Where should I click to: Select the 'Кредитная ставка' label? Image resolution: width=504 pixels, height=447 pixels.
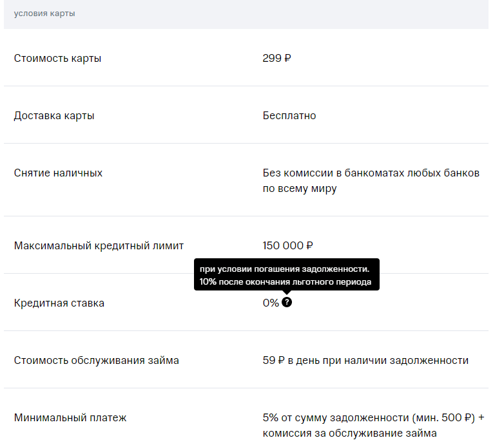coord(59,303)
